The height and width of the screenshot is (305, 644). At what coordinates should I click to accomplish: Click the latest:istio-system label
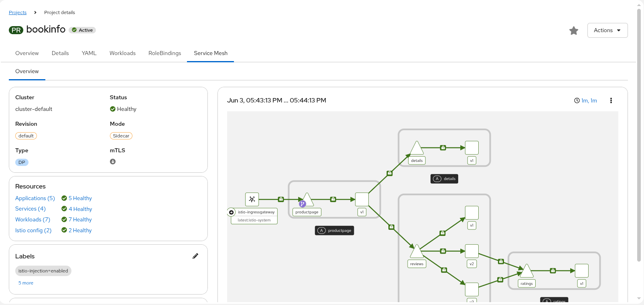[x=254, y=220]
